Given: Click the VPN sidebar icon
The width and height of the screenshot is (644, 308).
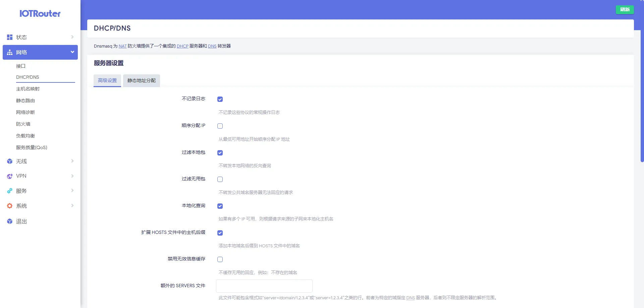Looking at the screenshot, I should pos(10,176).
